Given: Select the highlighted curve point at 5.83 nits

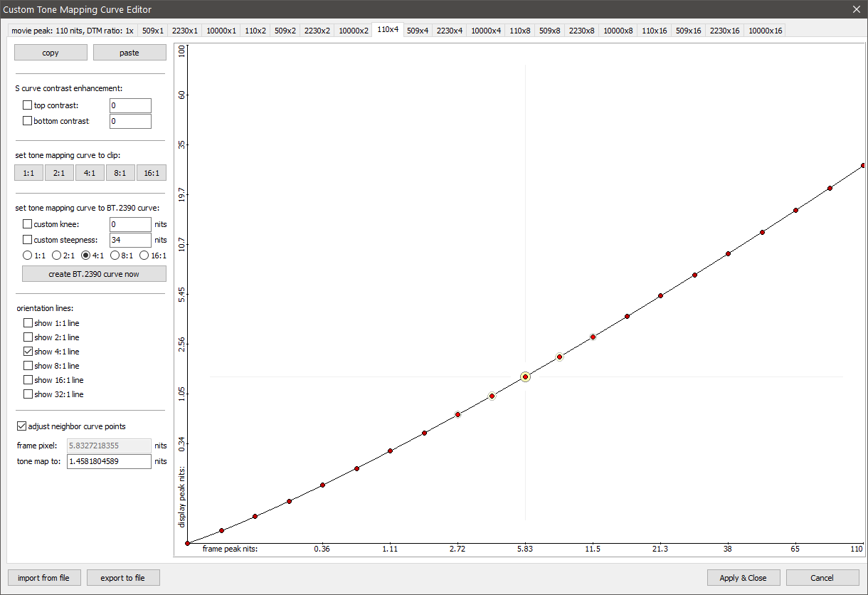Looking at the screenshot, I should tap(525, 377).
